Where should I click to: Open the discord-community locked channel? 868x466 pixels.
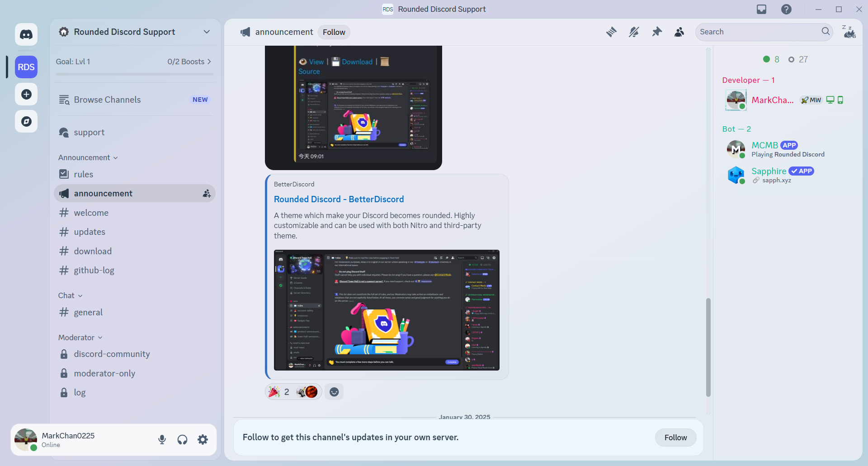[135, 354]
